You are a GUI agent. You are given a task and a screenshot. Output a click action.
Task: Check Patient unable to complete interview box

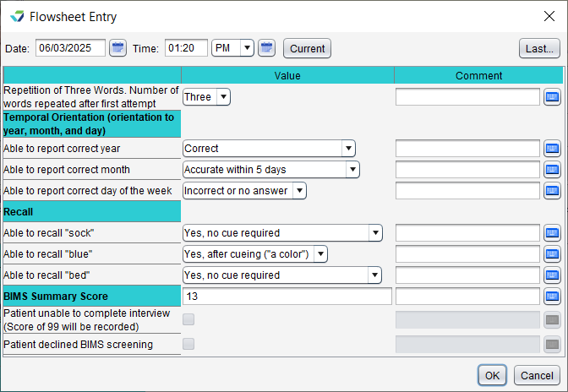click(x=188, y=319)
